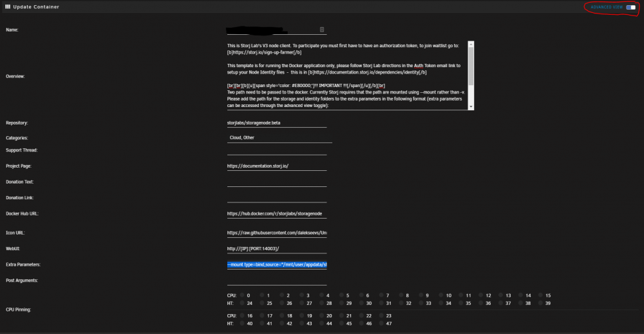Screen dimensions: 644x334
Task: Pin CPU core 10
Action: click(441, 295)
